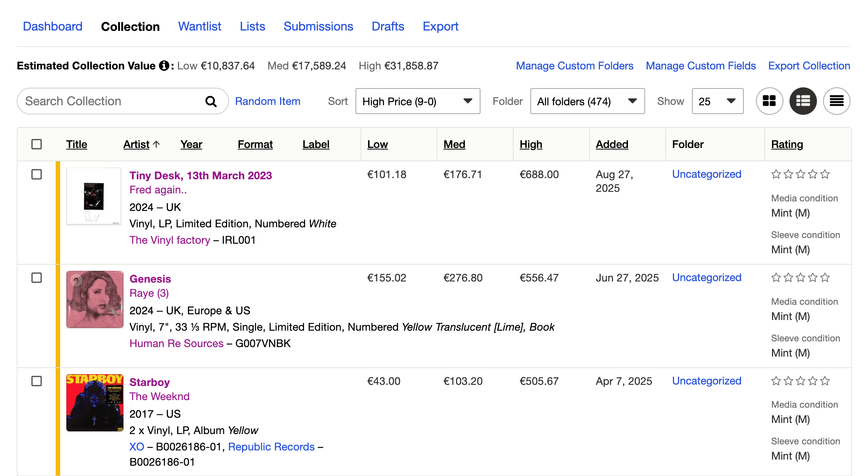Click the Tiny Desk album cover thumbnail
Image resolution: width=868 pixels, height=476 pixels.
[94, 196]
